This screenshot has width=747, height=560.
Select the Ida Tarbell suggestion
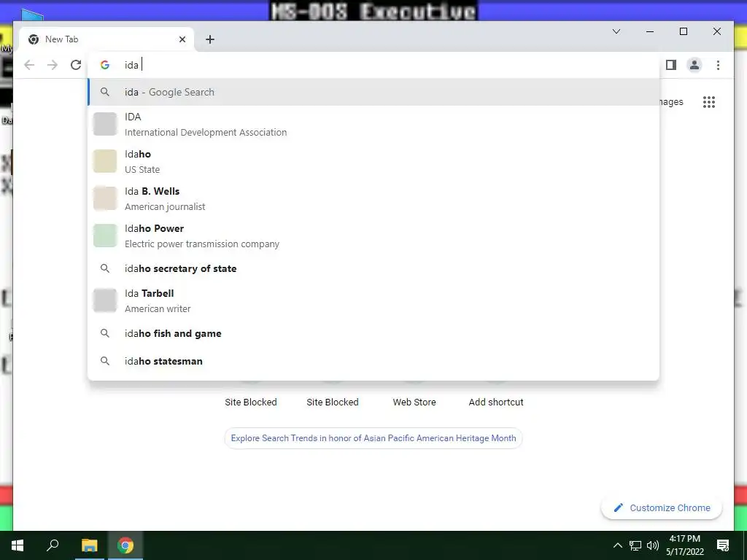point(373,300)
